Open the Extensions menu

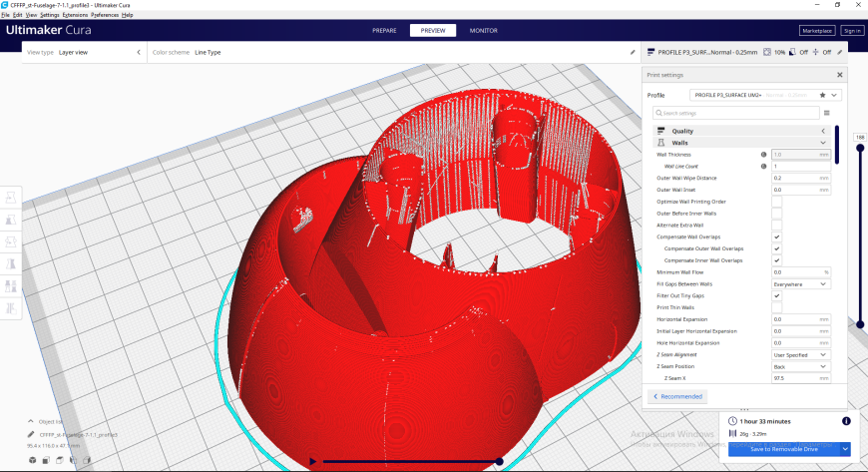75,15
